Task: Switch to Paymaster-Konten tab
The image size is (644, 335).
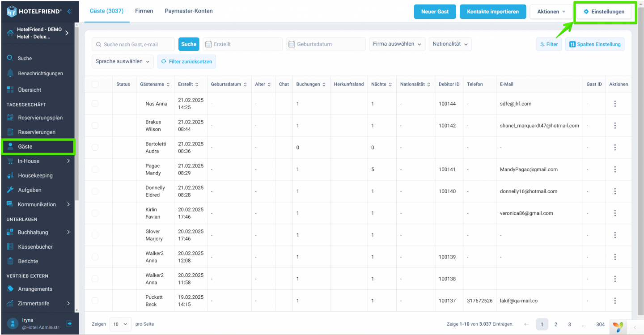Action: (189, 11)
